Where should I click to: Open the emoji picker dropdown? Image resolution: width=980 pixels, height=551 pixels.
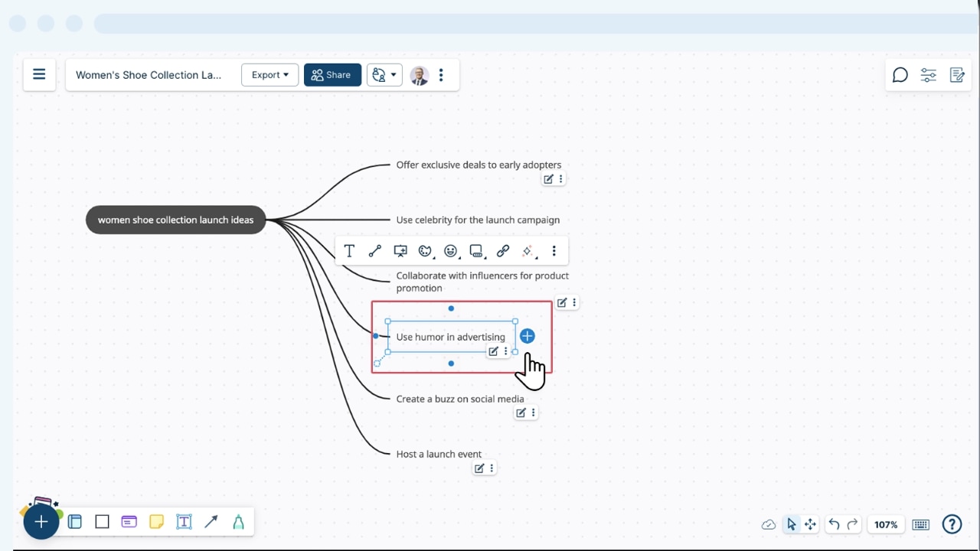point(451,251)
